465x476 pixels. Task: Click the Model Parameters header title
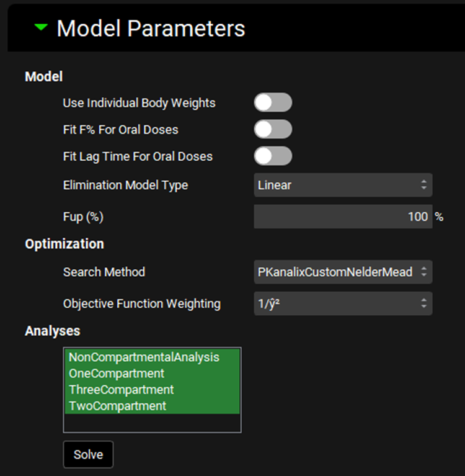pos(151,29)
